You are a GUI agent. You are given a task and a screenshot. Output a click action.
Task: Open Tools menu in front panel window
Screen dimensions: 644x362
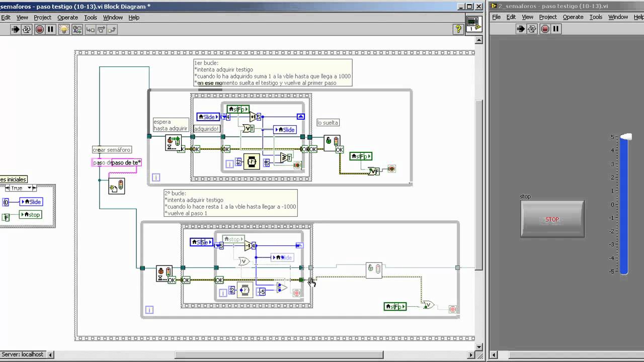pos(596,17)
